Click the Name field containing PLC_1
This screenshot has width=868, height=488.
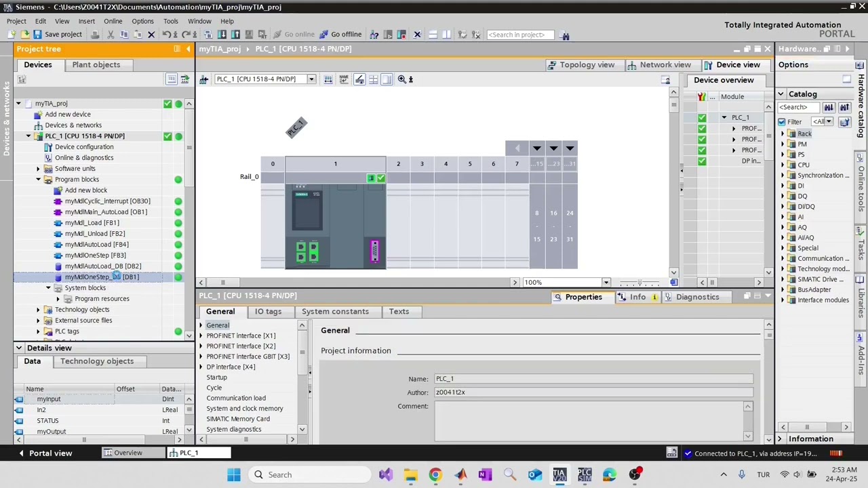click(x=593, y=379)
